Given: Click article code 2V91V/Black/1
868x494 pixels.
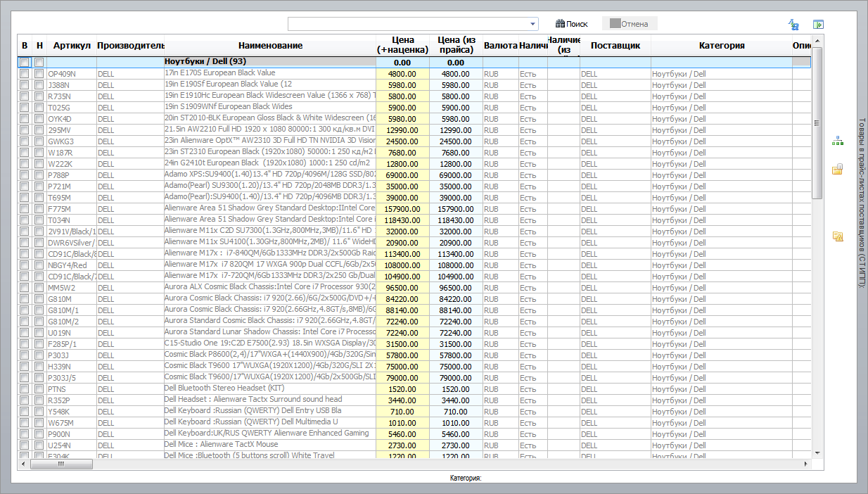Looking at the screenshot, I should [72, 231].
